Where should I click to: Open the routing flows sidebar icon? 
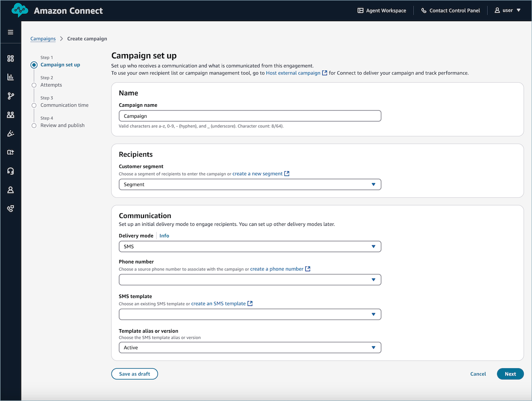10,96
